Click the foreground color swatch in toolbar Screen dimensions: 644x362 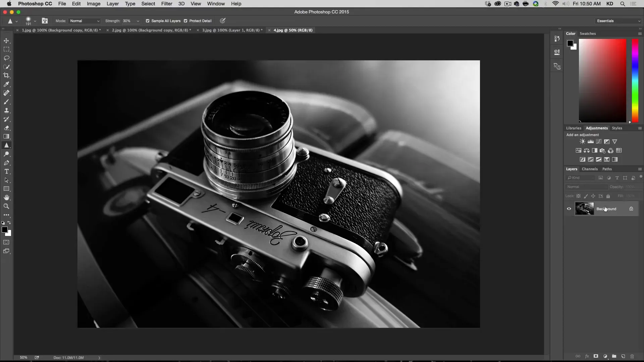click(4, 230)
